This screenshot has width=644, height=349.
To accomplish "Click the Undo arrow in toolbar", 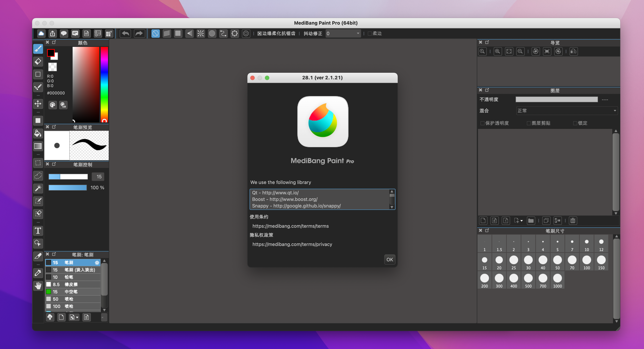I will (125, 34).
